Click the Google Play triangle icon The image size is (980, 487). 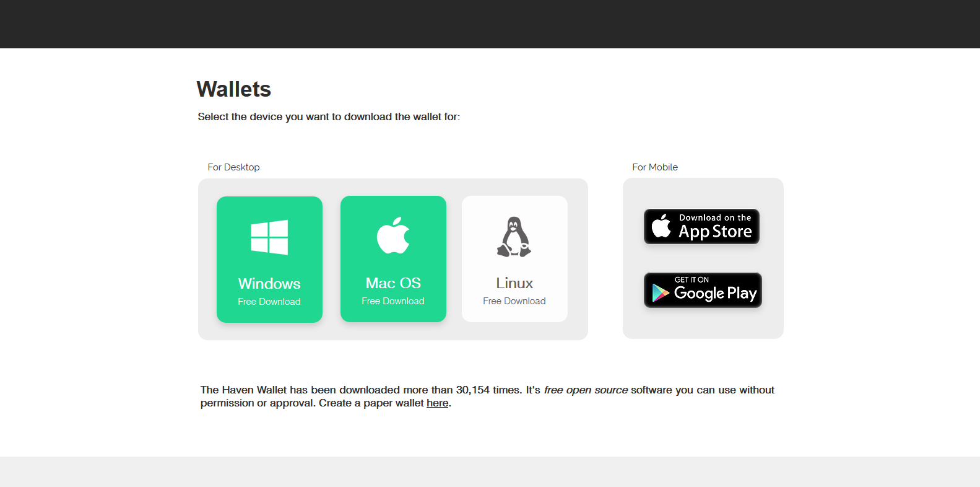(x=661, y=292)
